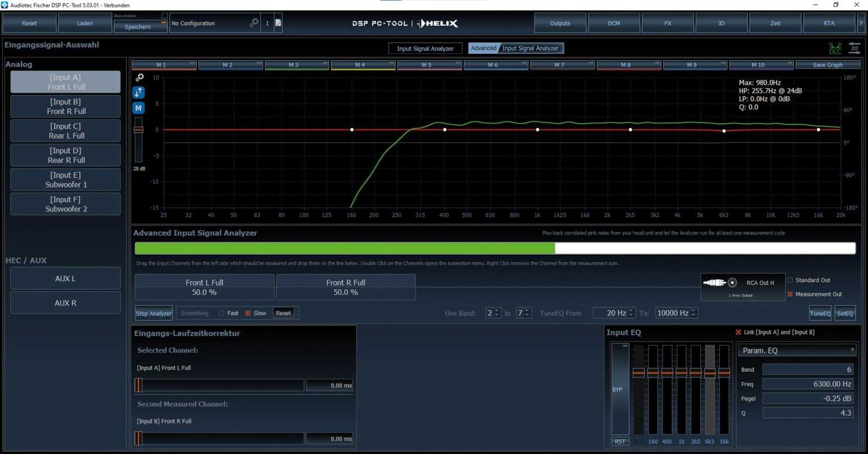868x454 pixels.
Task: Toggle the Überschreiben checkbox
Action: pyautogui.click(x=164, y=16)
